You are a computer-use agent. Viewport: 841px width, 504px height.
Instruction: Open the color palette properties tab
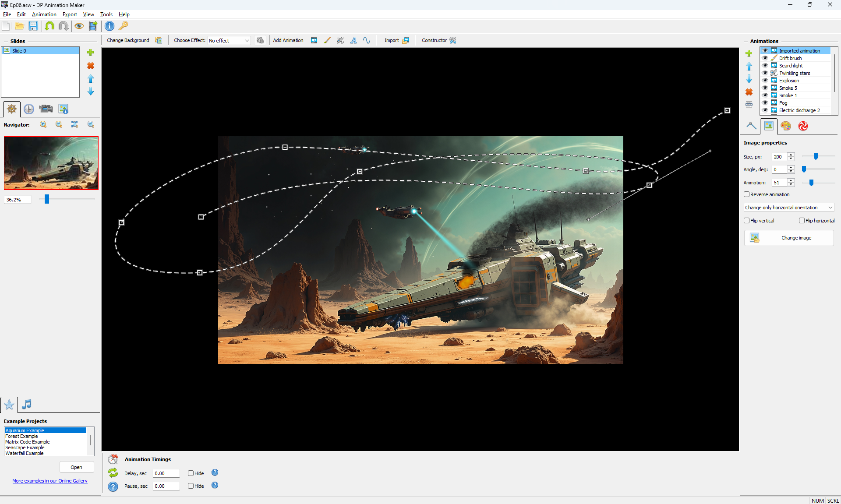pos(786,126)
